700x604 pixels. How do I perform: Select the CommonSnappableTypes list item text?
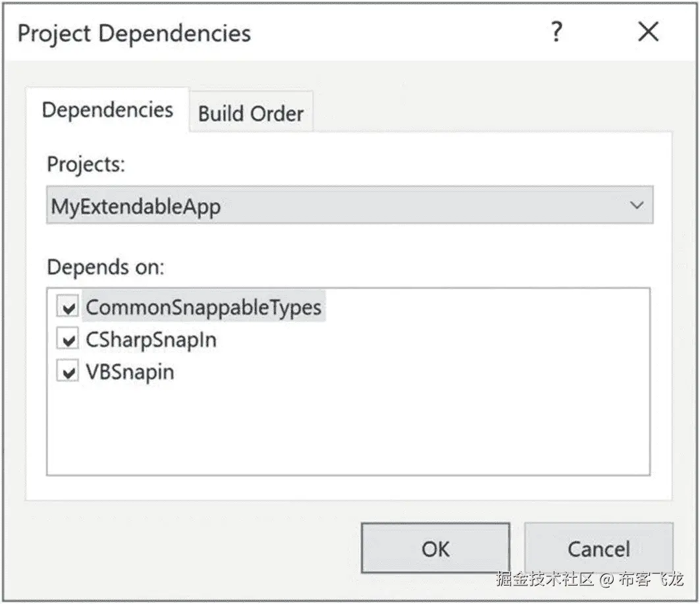203,308
